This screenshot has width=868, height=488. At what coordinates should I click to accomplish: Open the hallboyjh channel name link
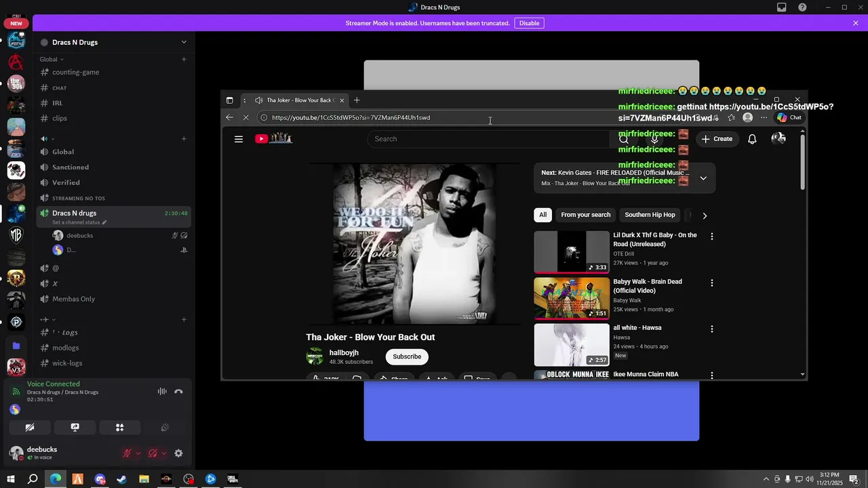pyautogui.click(x=344, y=352)
